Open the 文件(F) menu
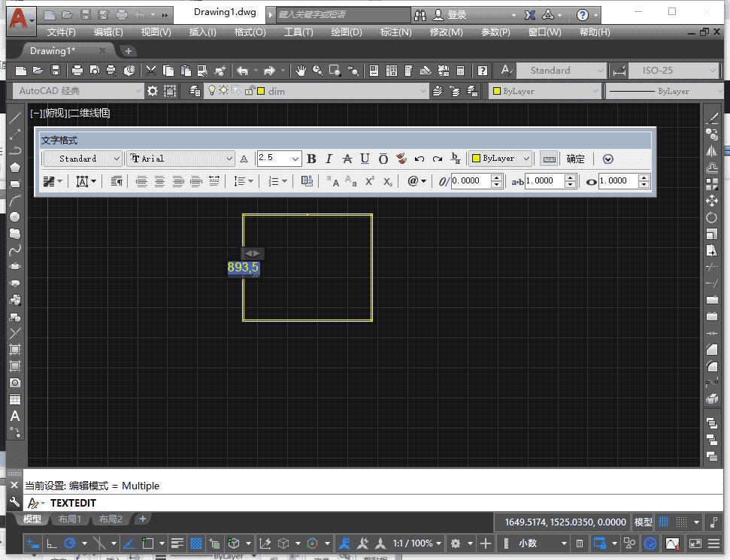Screen dimensions: 730x560 [x=61, y=32]
